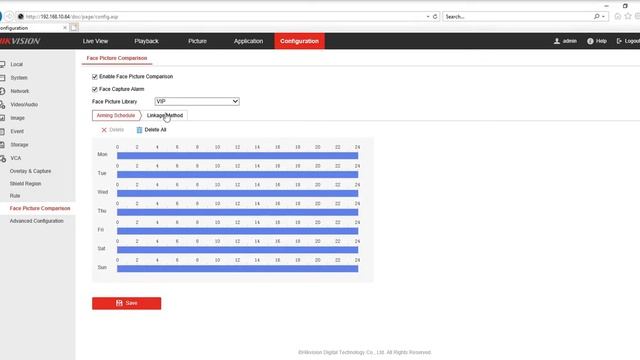Click the browser Search box
640x360 pixels.
[x=518, y=17]
